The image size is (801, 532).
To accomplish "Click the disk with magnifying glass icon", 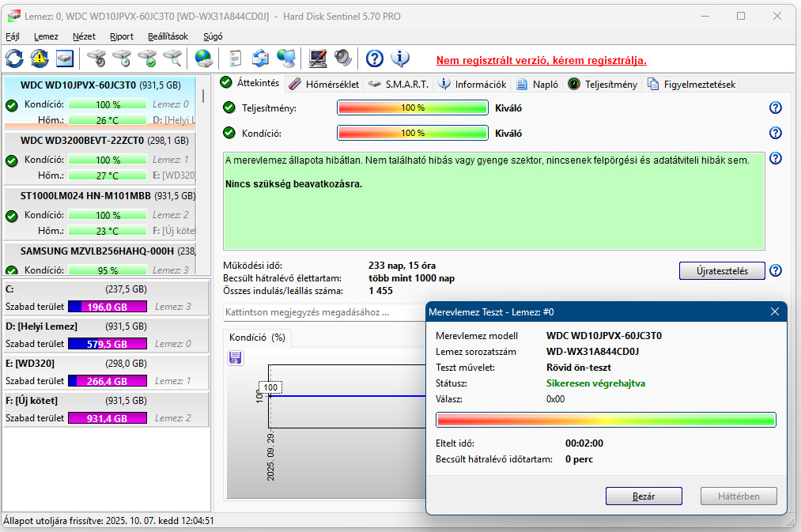I will coord(172,58).
